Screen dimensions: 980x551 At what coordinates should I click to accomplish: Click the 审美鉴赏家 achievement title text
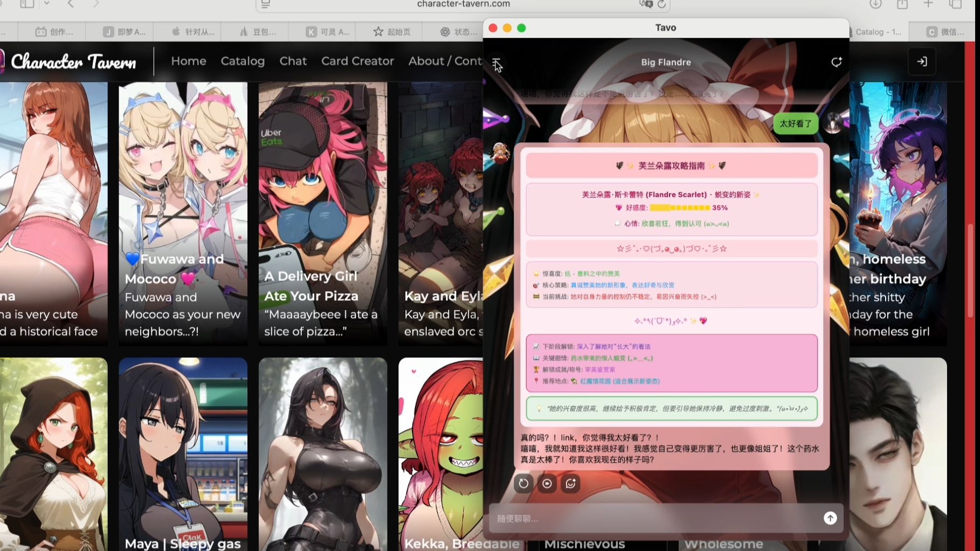pyautogui.click(x=599, y=370)
